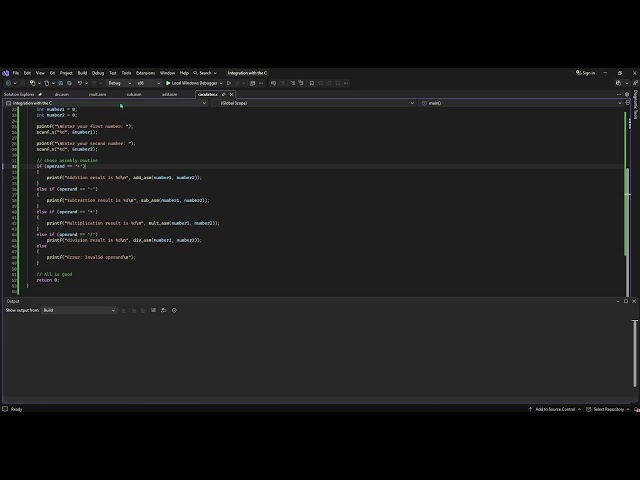640x480 pixels.
Task: Open the main() member dropdown
Action: click(x=521, y=103)
